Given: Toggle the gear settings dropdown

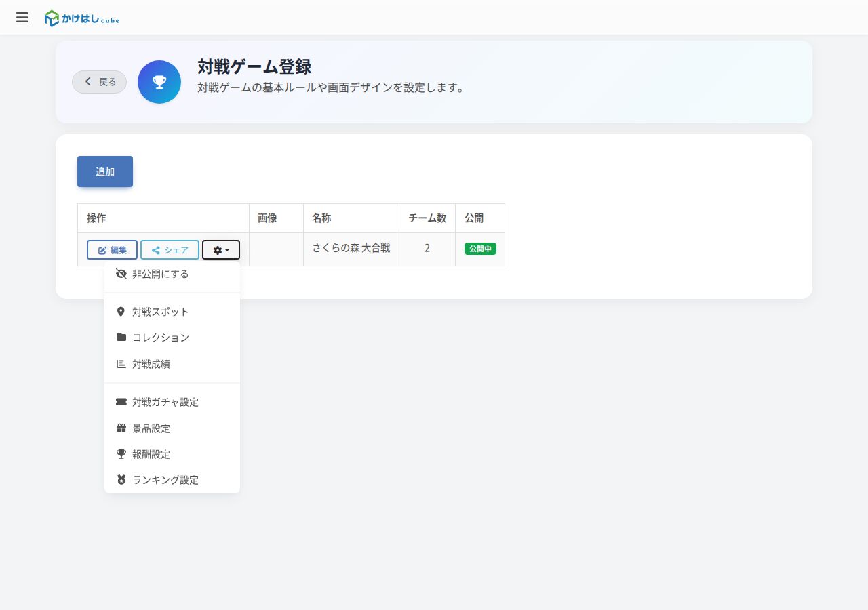Looking at the screenshot, I should point(221,250).
